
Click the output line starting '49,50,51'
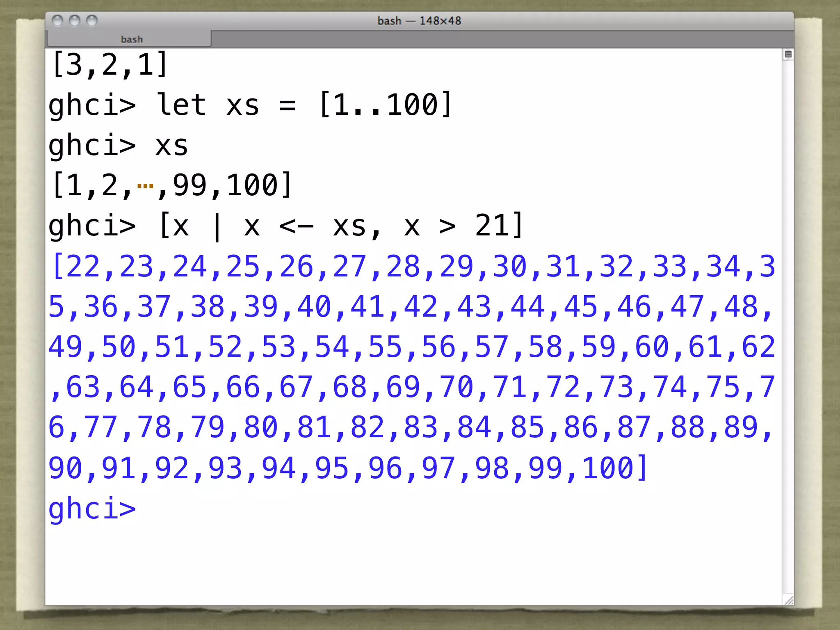(412, 347)
